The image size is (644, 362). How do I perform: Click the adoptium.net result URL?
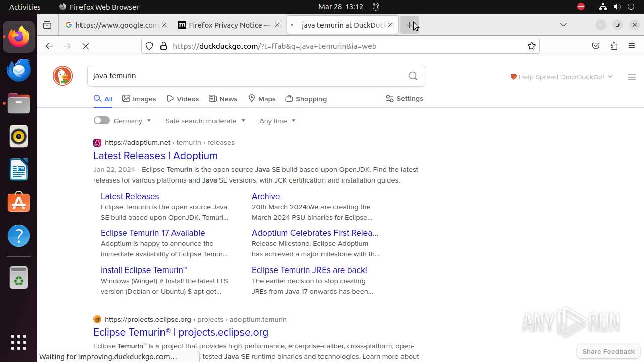pos(170,142)
